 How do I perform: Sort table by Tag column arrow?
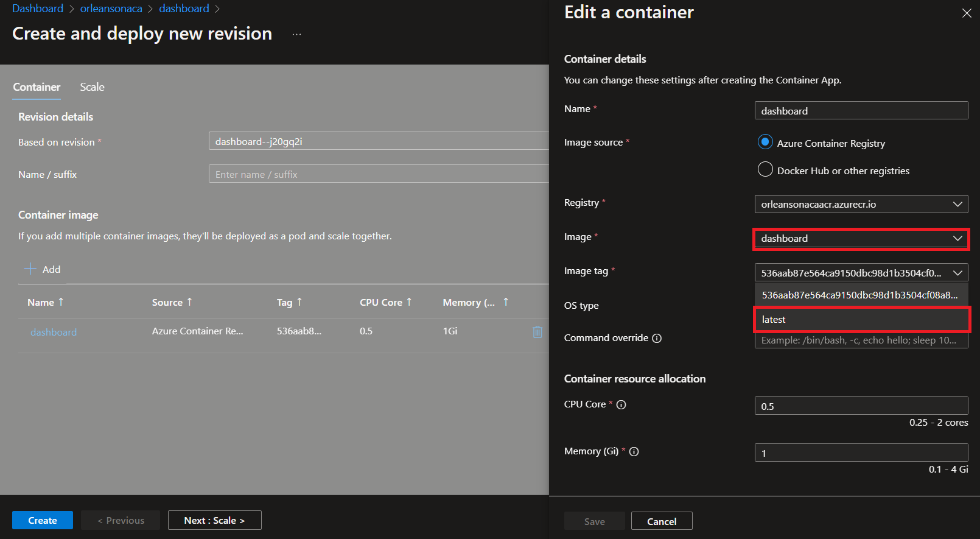pyautogui.click(x=299, y=301)
